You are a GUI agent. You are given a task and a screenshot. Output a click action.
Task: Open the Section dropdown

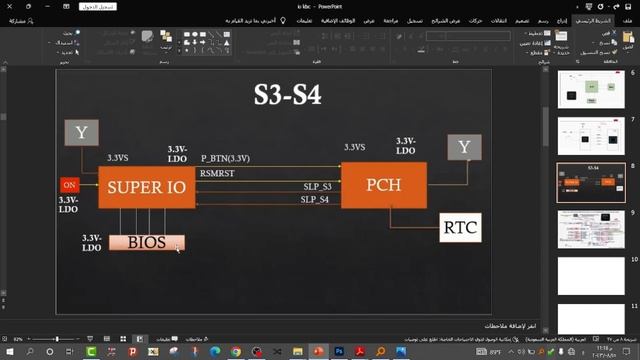click(538, 53)
